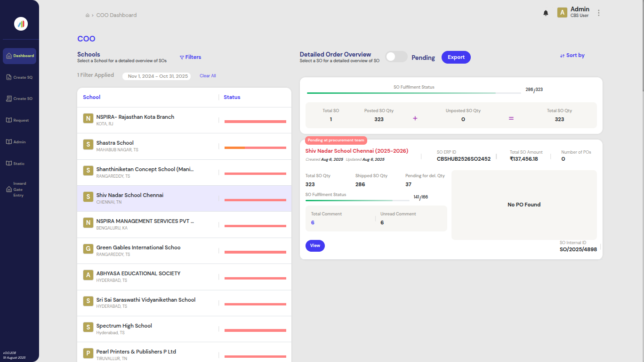Image resolution: width=644 pixels, height=362 pixels.
Task: Click the View button on order card
Action: point(315,246)
